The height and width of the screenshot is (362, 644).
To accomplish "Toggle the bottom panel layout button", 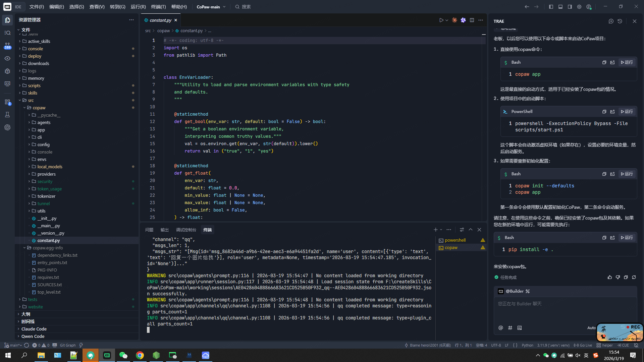I will click(x=560, y=7).
